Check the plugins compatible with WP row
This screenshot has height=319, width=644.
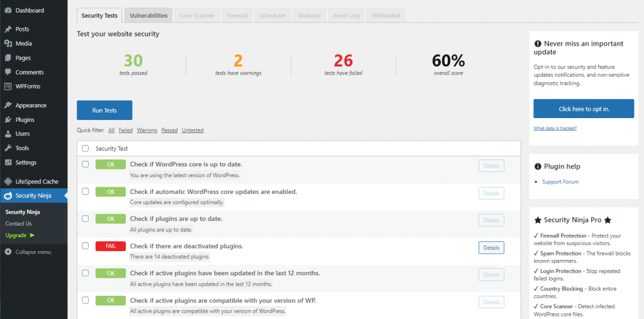pos(85,300)
